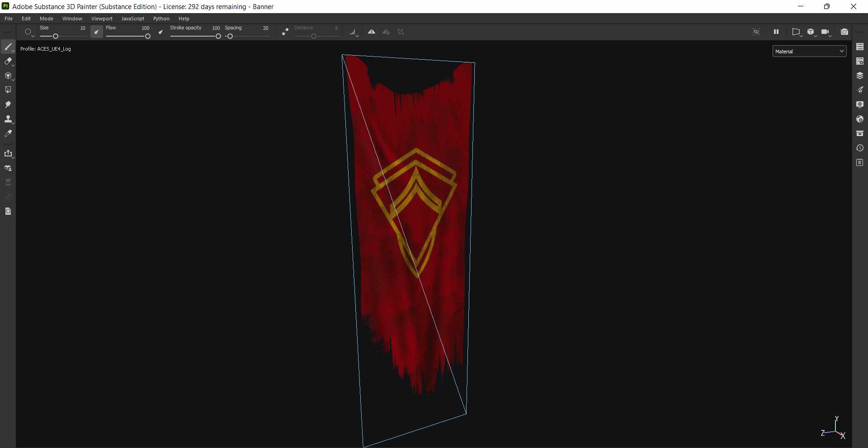Viewport: 868px width, 448px height.
Task: Select the Polygon fill tool
Action: (x=8, y=90)
